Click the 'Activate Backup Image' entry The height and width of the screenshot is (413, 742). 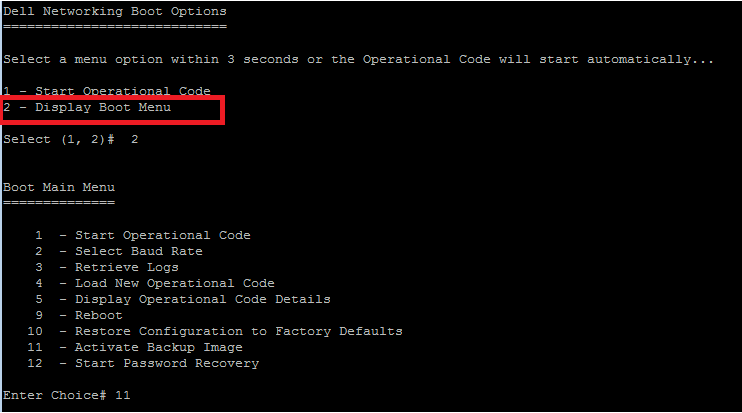(x=159, y=347)
